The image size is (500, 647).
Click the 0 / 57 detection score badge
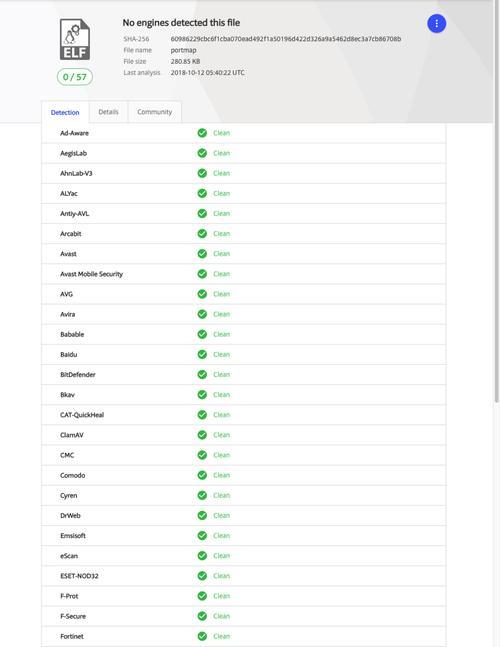(75, 77)
